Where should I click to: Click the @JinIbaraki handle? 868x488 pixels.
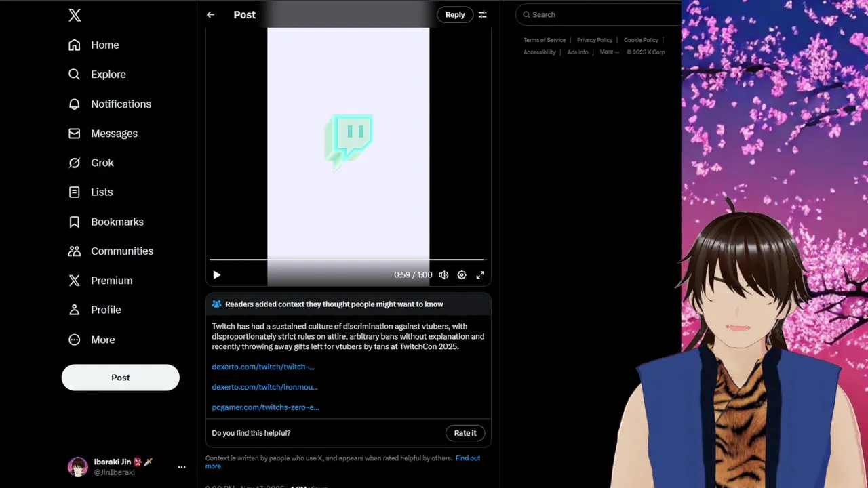(x=115, y=472)
